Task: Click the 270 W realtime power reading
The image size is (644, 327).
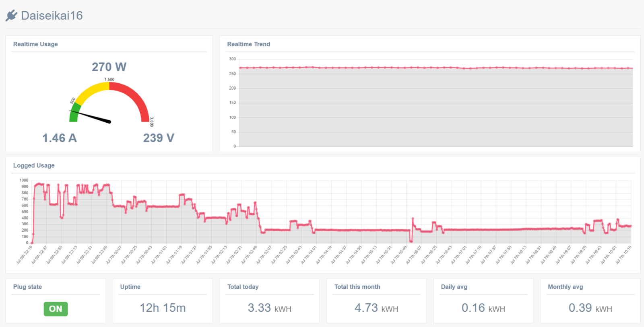Action: coord(109,67)
